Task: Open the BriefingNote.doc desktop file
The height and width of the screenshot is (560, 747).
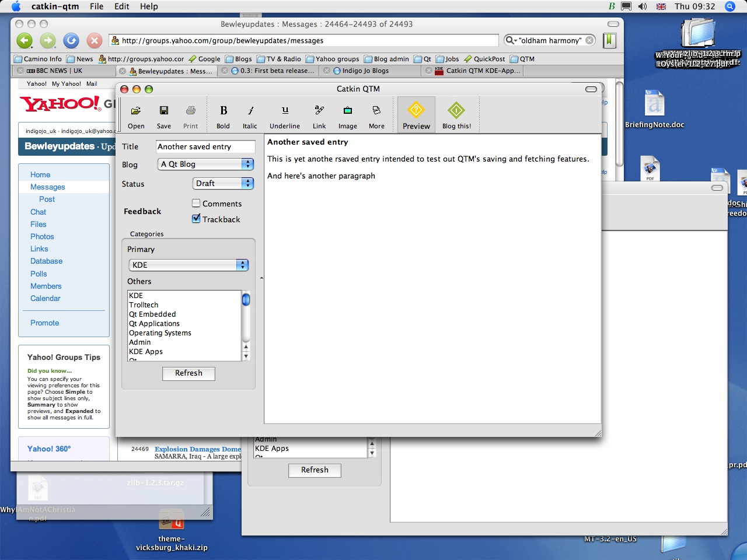Action: click(x=654, y=109)
